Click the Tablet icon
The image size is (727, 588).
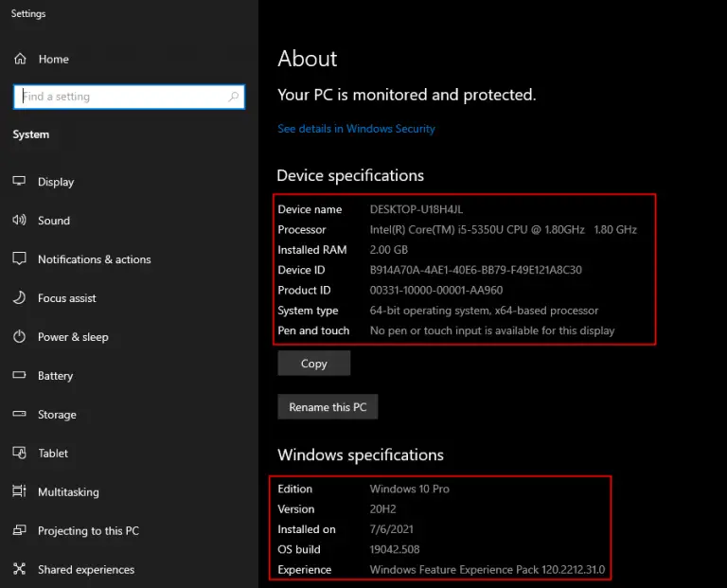point(19,453)
